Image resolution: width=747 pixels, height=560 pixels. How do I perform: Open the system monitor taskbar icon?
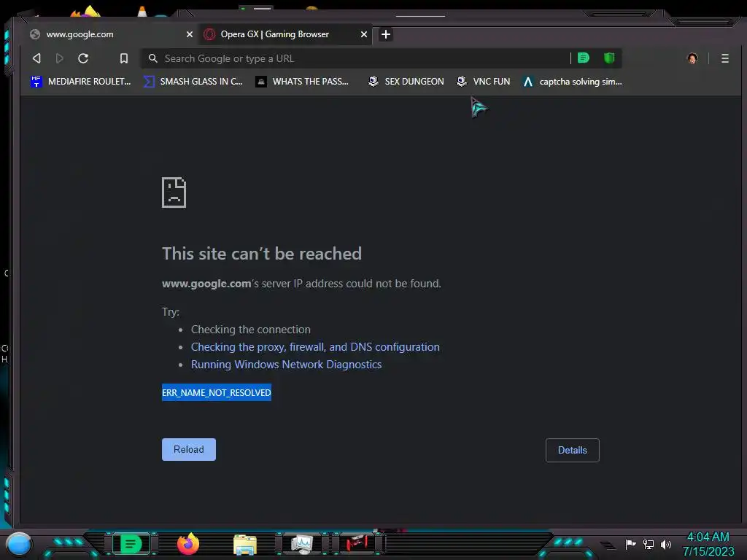[301, 544]
